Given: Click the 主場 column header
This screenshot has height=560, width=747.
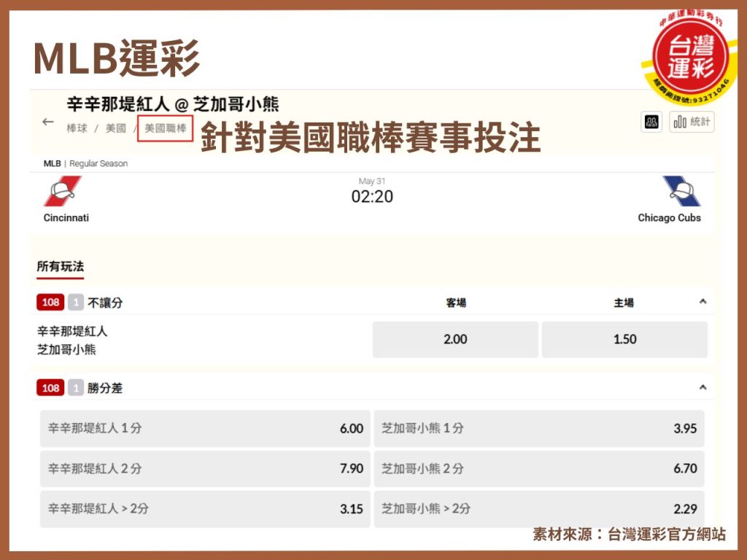Looking at the screenshot, I should tap(624, 303).
